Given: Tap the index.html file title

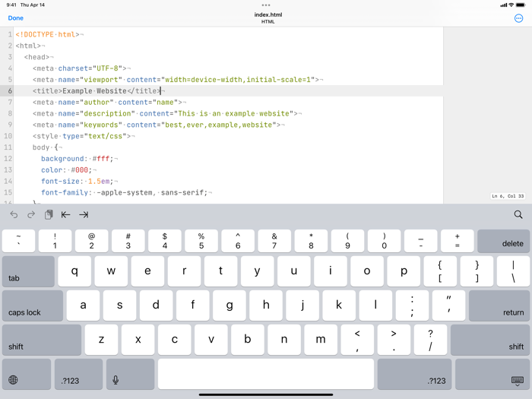Looking at the screenshot, I should click(x=266, y=15).
